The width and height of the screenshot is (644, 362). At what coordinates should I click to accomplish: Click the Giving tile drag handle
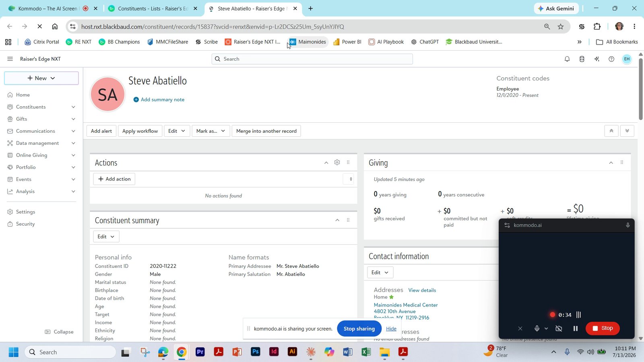click(622, 162)
